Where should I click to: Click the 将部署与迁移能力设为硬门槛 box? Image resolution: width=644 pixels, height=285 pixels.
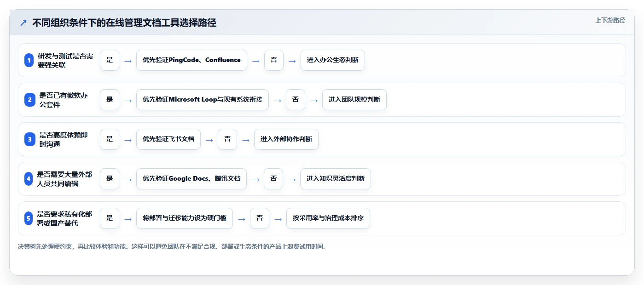pyautogui.click(x=185, y=218)
